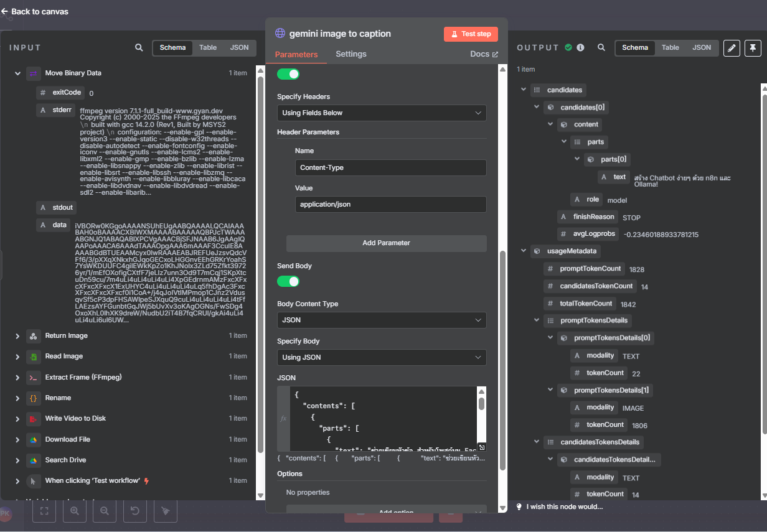The image size is (767, 532).
Task: Click the Extract Frame command icon
Action: click(x=34, y=378)
